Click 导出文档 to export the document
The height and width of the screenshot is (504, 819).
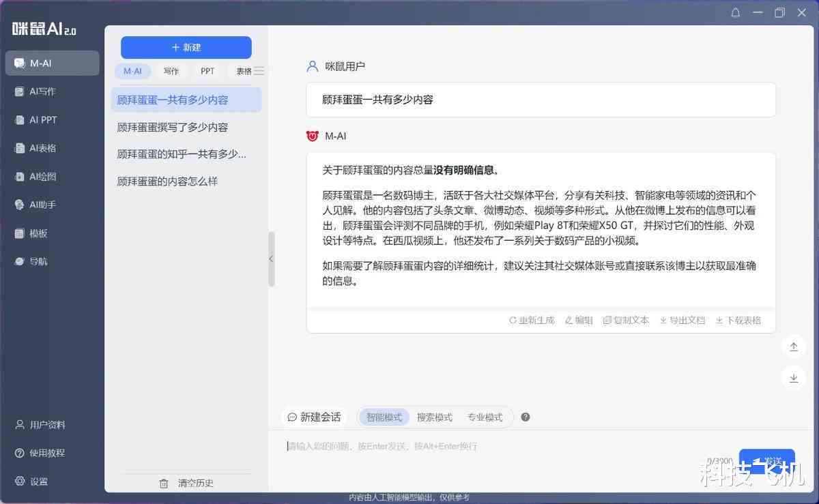682,320
